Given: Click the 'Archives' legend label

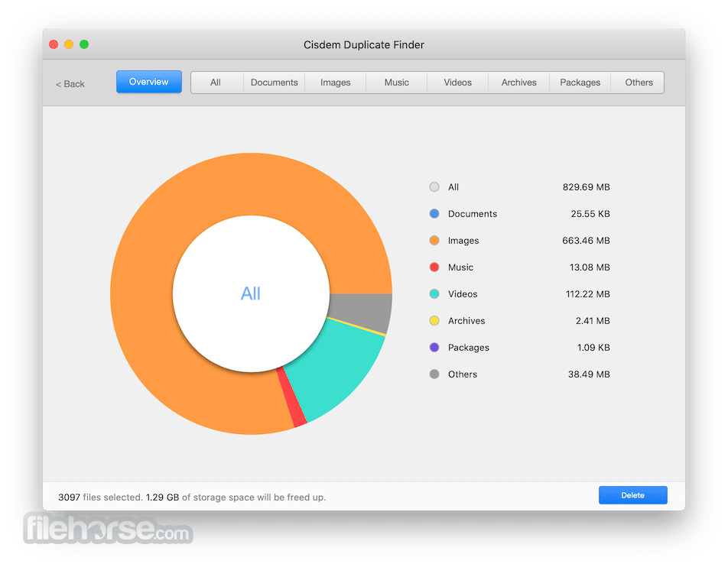Looking at the screenshot, I should [466, 321].
